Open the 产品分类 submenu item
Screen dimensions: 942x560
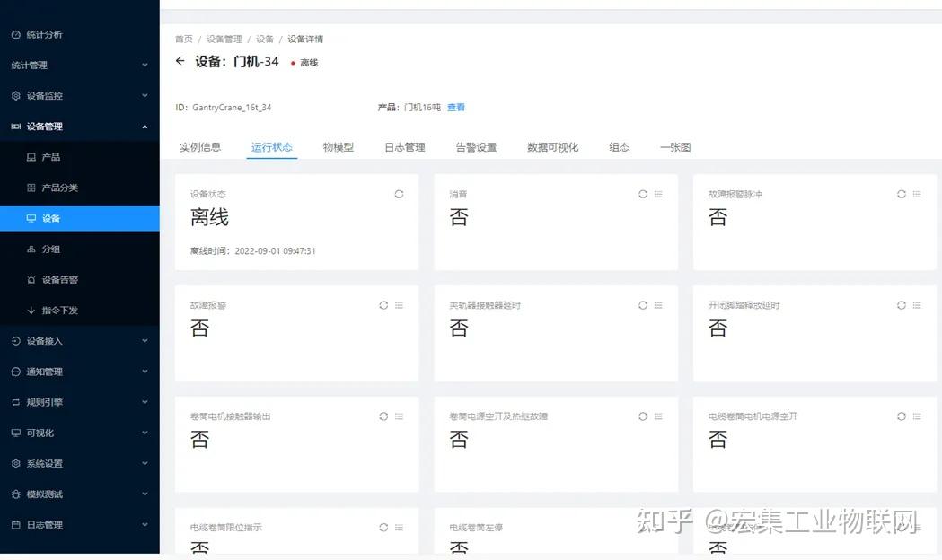[x=80, y=188]
